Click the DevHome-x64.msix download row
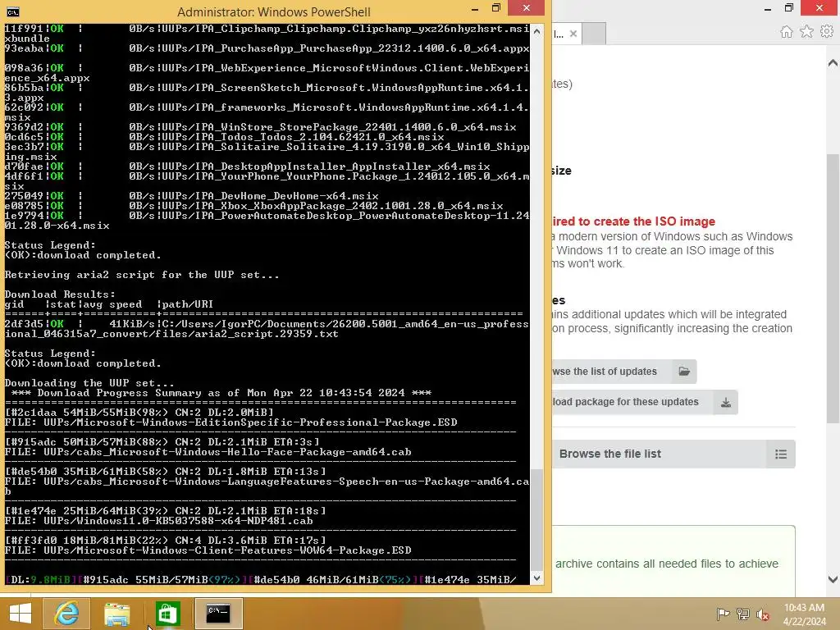 point(192,196)
